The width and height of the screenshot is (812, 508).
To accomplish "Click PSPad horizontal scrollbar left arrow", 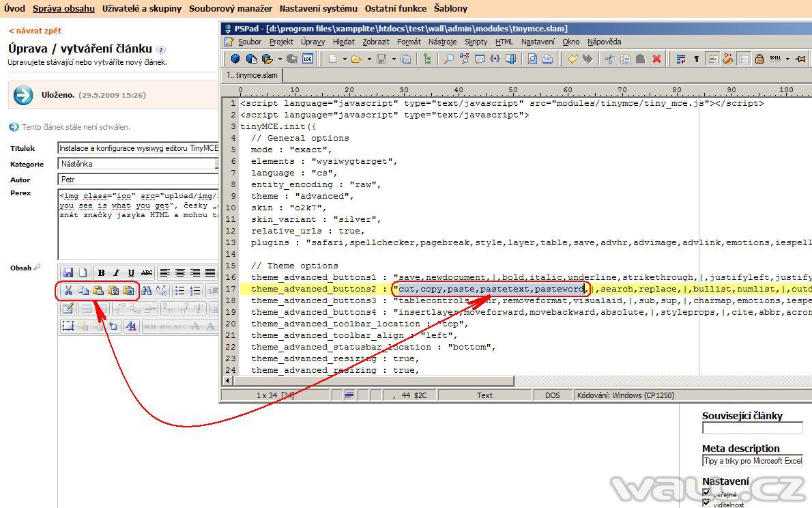I will [x=228, y=381].
